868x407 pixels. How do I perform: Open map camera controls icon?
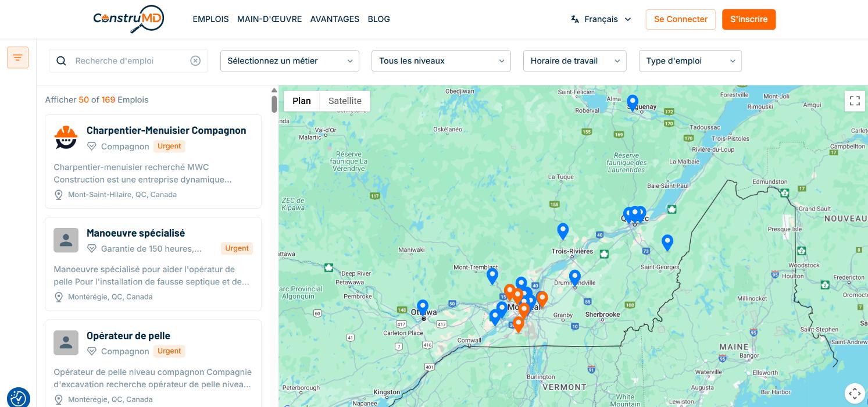pyautogui.click(x=854, y=392)
